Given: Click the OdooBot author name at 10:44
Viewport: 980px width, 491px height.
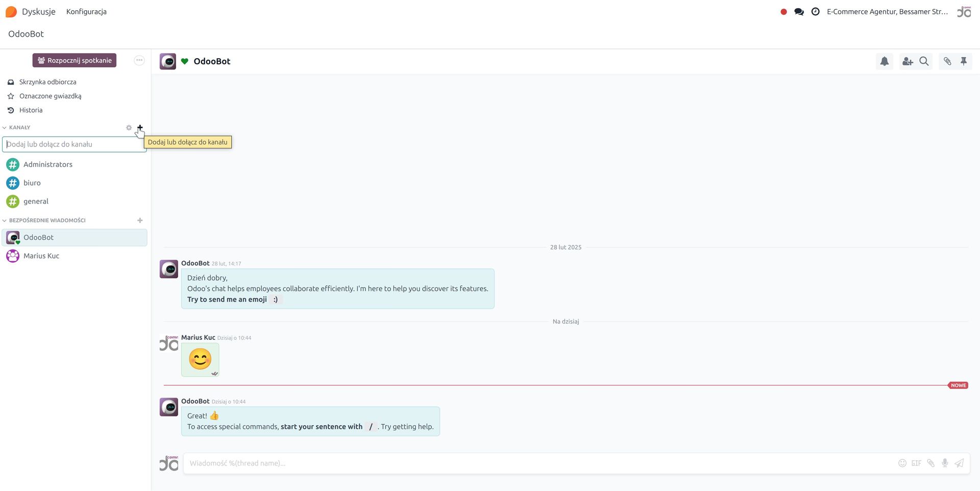Looking at the screenshot, I should coord(195,401).
